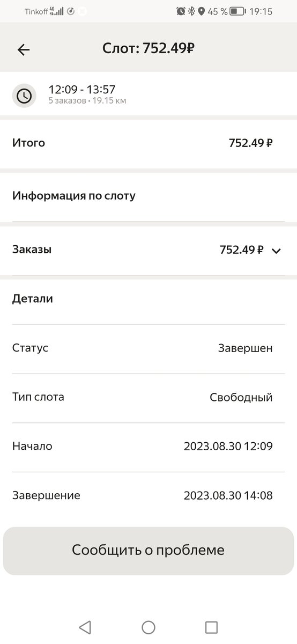Tap the Тип слота Свободный row
Screen dimensions: 297x644
(148, 398)
